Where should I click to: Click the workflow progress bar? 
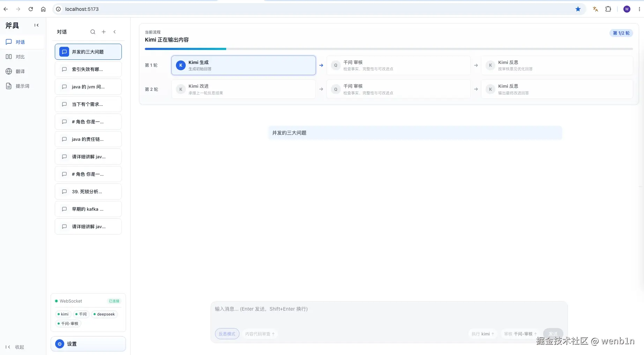[x=389, y=49]
